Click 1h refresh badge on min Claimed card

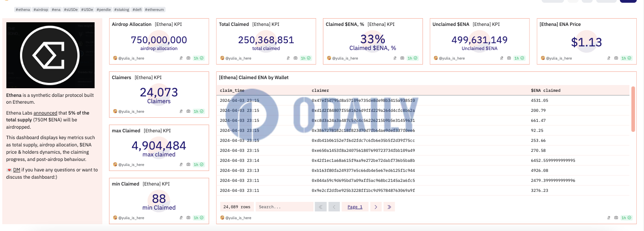(x=198, y=218)
